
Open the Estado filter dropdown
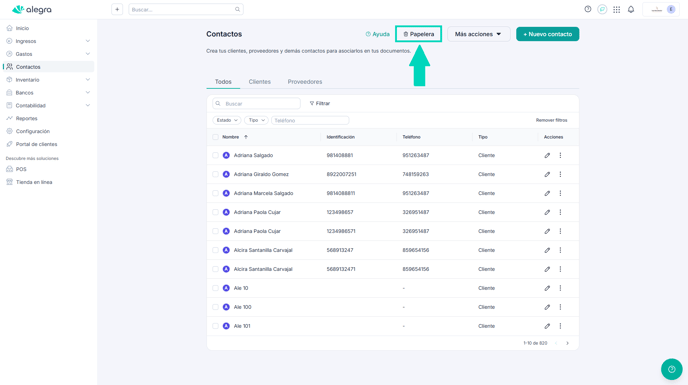[227, 120]
